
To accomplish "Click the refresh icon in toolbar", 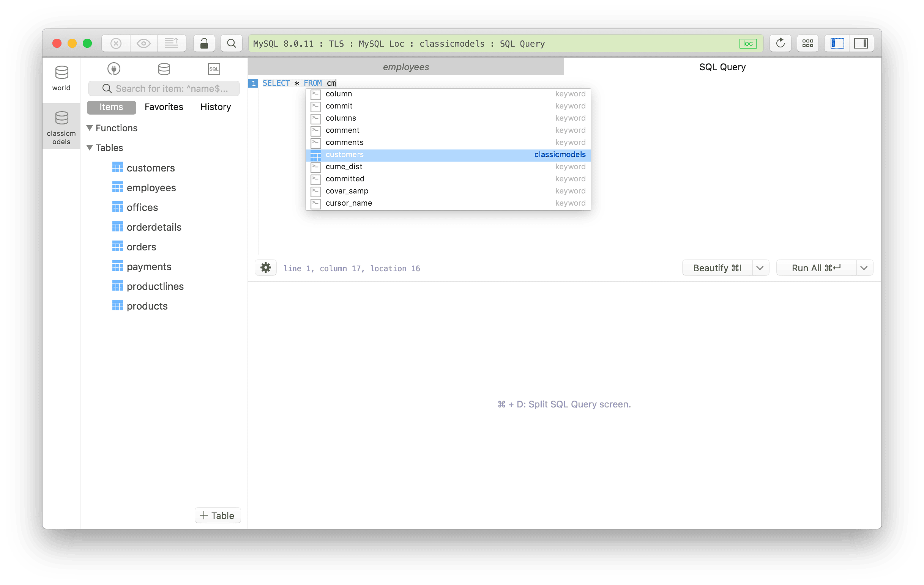I will (781, 43).
